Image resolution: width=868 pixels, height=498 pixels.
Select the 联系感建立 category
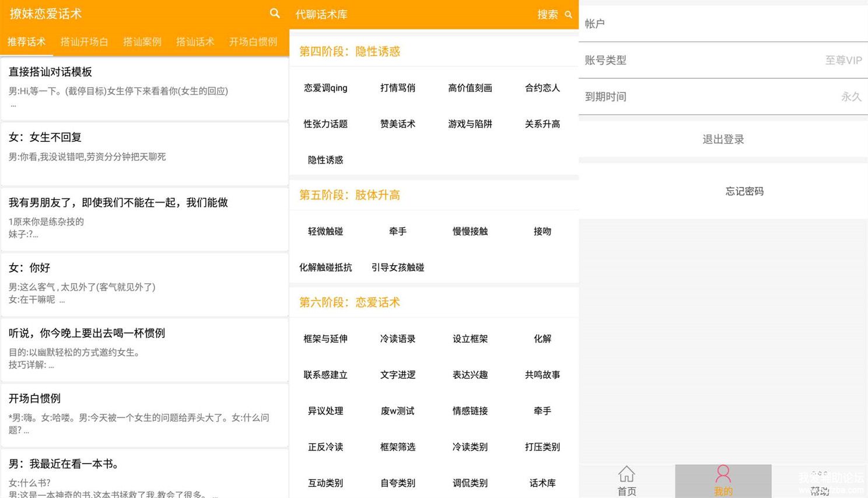tap(325, 375)
